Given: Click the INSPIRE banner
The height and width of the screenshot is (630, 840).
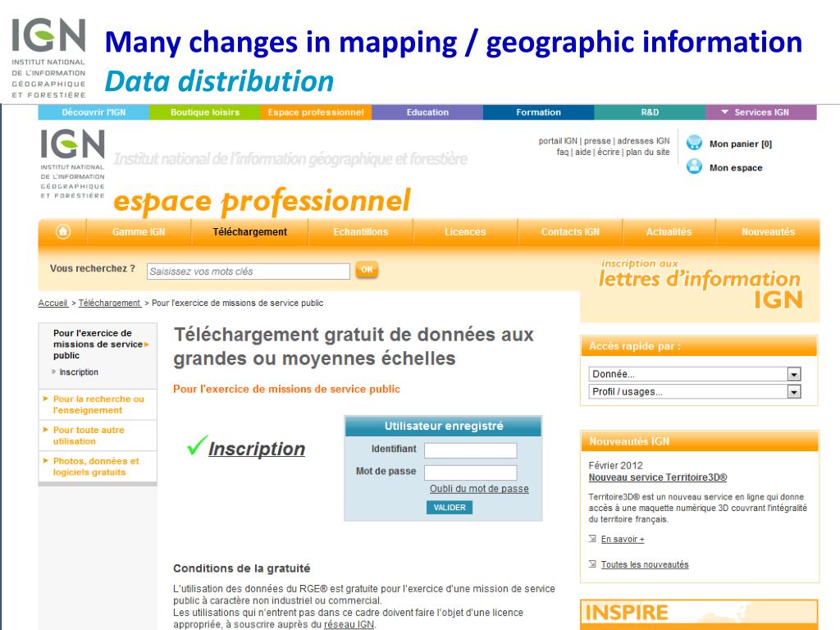Looking at the screenshot, I should click(x=699, y=614).
